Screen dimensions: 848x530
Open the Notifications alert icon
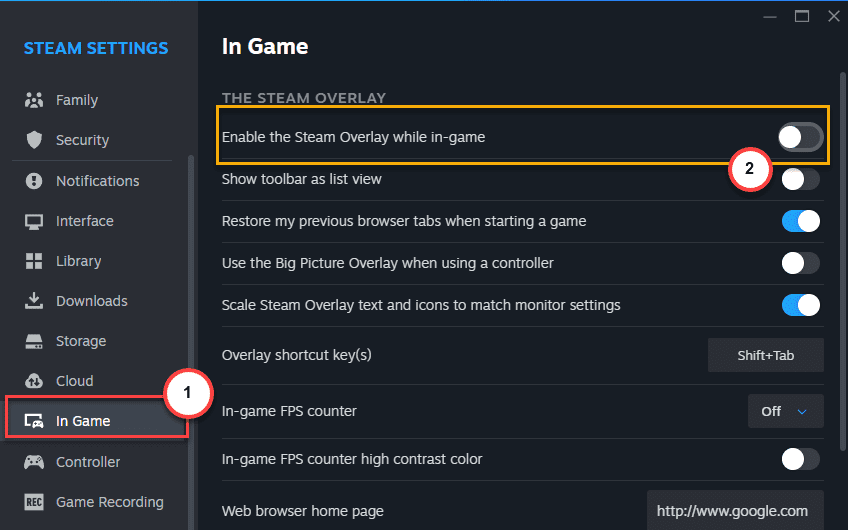click(34, 181)
